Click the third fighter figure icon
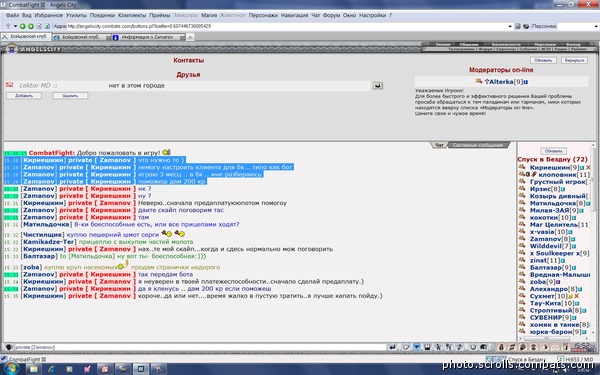600x375 pixels. tap(460, 347)
